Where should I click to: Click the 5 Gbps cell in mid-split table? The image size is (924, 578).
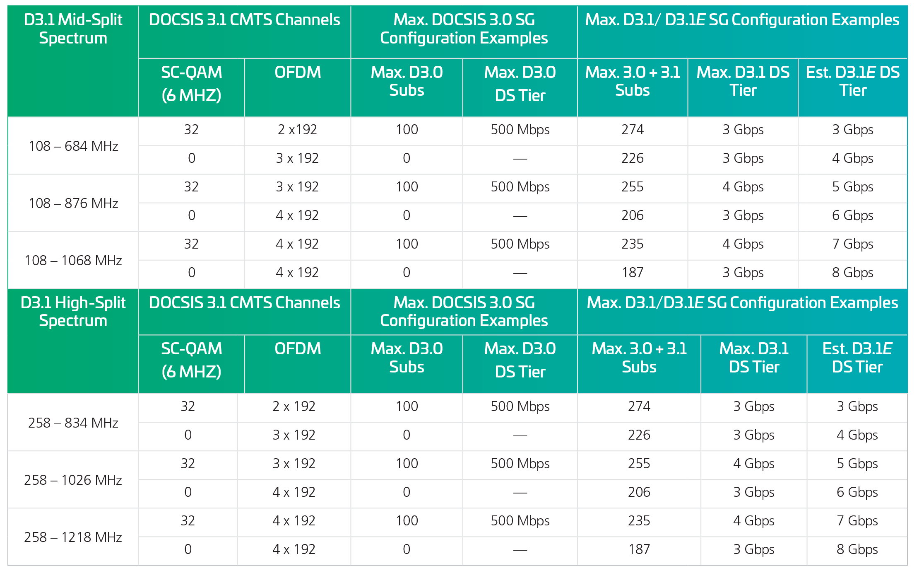852,187
